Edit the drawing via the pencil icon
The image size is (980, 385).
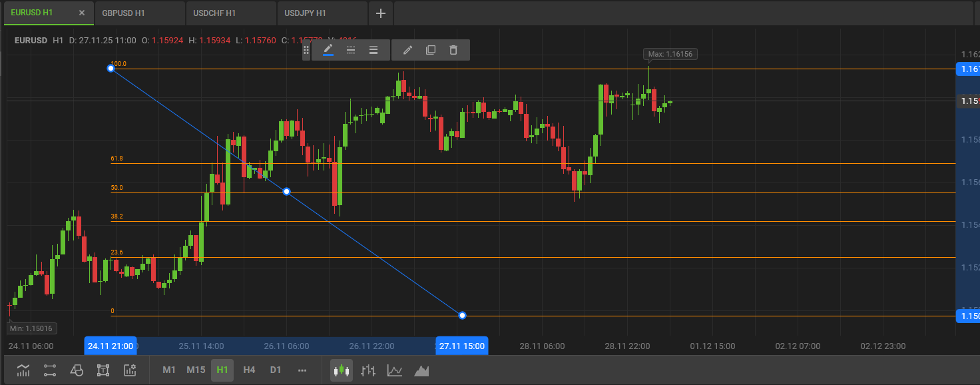point(407,49)
